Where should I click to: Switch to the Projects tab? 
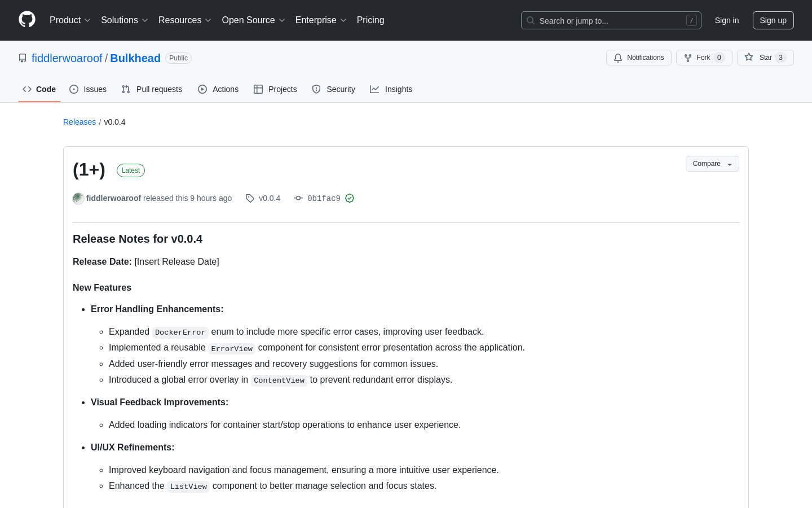click(x=275, y=89)
